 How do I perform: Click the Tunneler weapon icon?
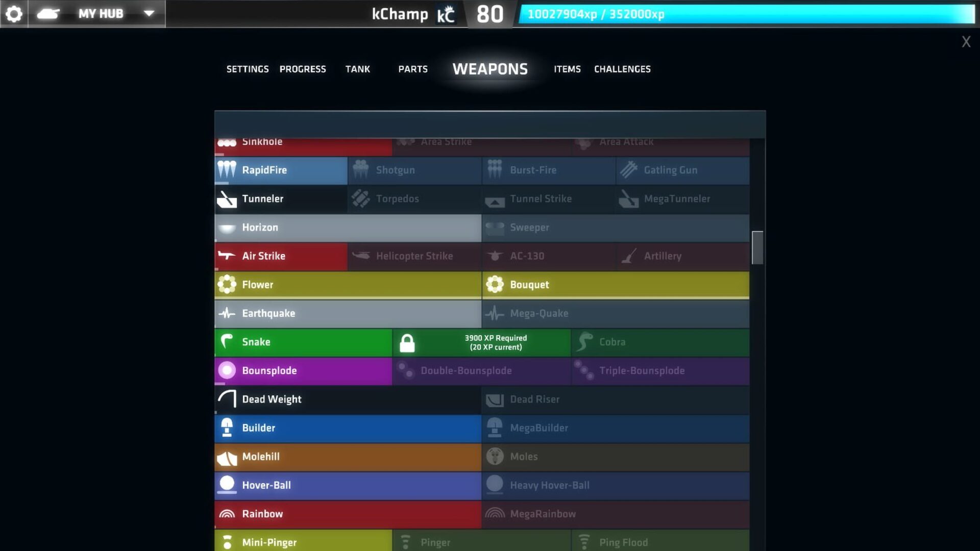(227, 198)
